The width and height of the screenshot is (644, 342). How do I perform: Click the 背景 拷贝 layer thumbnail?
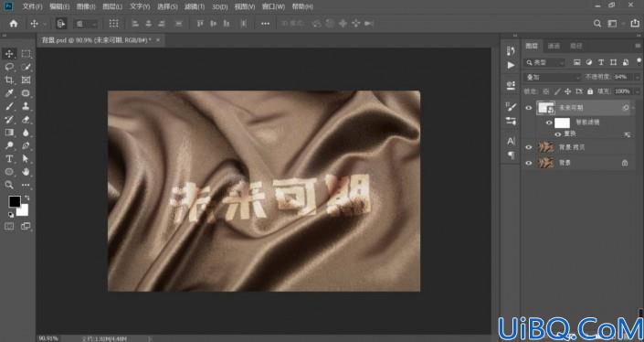coord(546,147)
